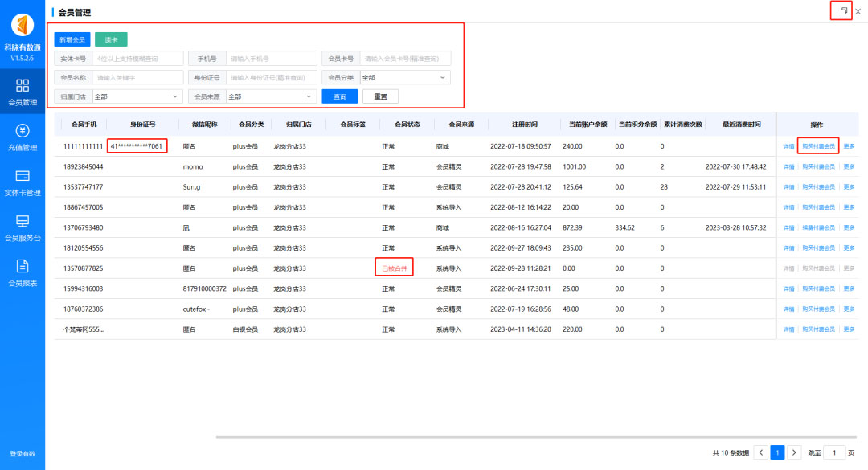Open 实体卡管理 in the sidebar
Image resolution: width=868 pixels, height=470 pixels.
(x=23, y=182)
